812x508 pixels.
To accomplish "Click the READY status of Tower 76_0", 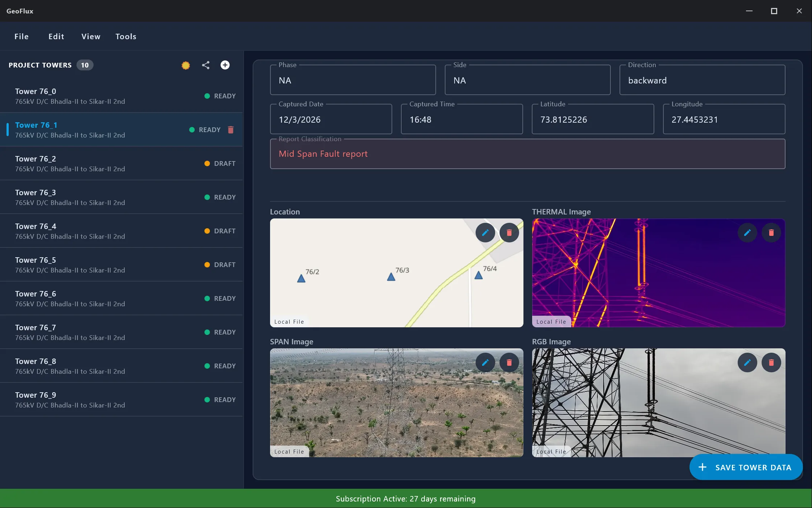I will [x=220, y=96].
